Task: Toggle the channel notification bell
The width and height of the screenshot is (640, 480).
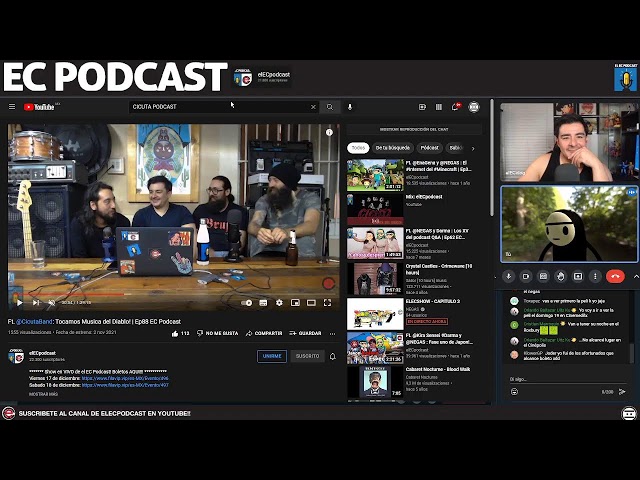Action: [x=333, y=356]
